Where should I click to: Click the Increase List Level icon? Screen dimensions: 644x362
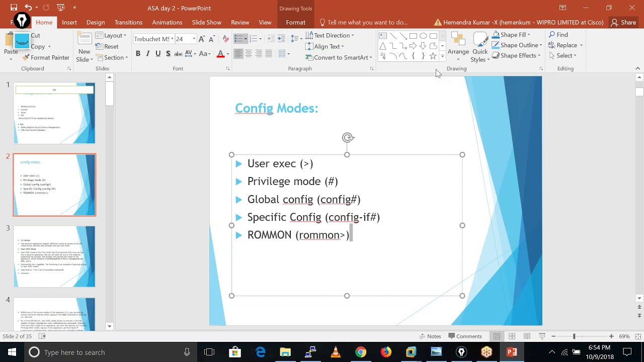(281, 39)
